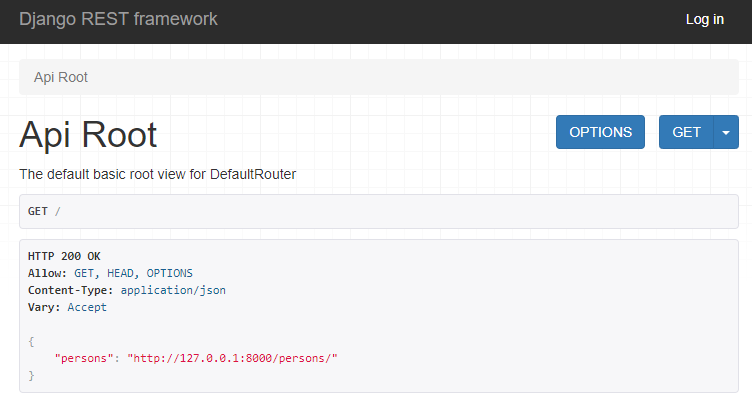Image resolution: width=752 pixels, height=408 pixels.
Task: Open the persons URL link in JSON
Action: [233, 358]
